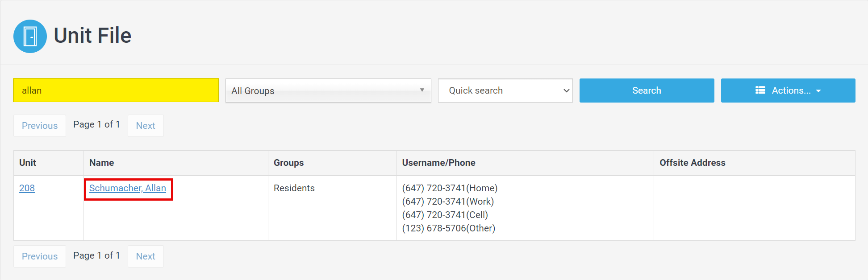Click the list icon in Actions button
Image resolution: width=868 pixels, height=280 pixels.
[x=760, y=90]
